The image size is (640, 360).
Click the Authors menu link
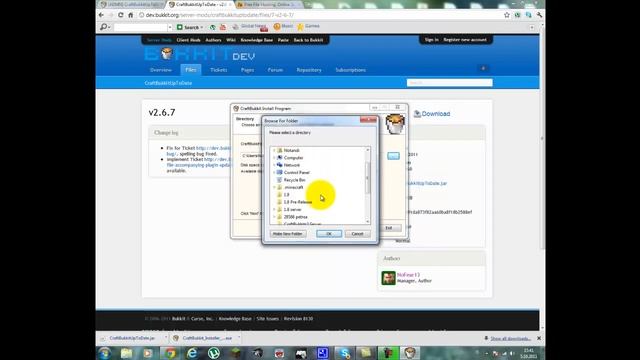[213, 40]
